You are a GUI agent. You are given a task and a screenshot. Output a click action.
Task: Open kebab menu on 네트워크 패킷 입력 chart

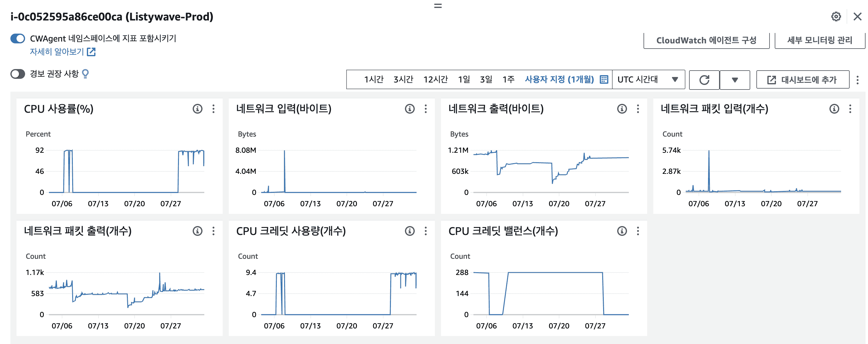(850, 109)
